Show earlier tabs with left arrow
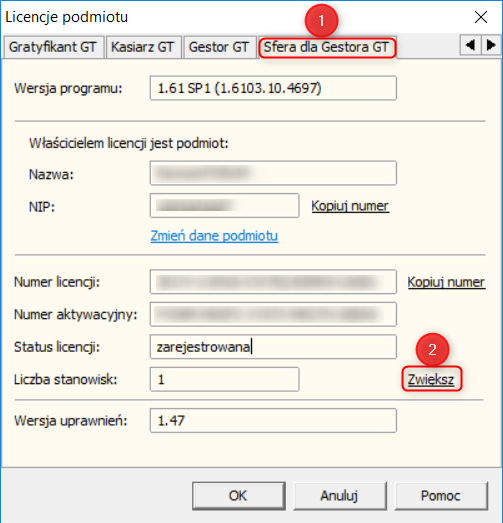The width and height of the screenshot is (503, 523). 471,45
